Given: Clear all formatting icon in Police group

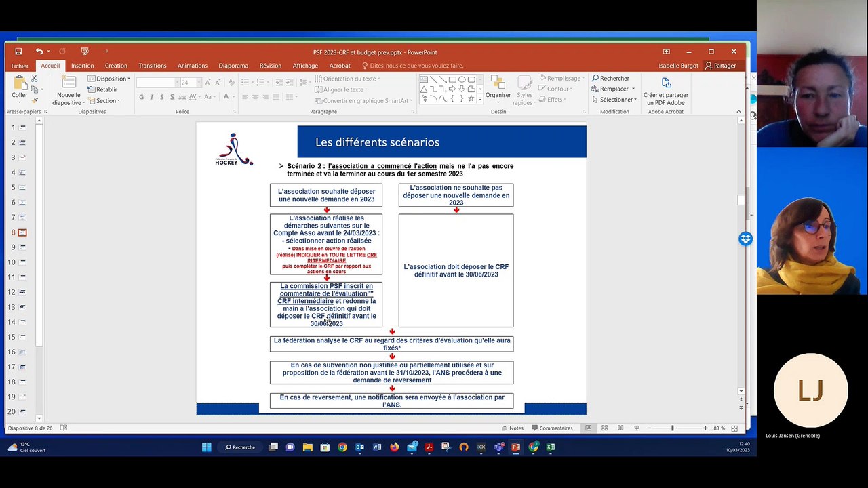Looking at the screenshot, I should (x=231, y=83).
